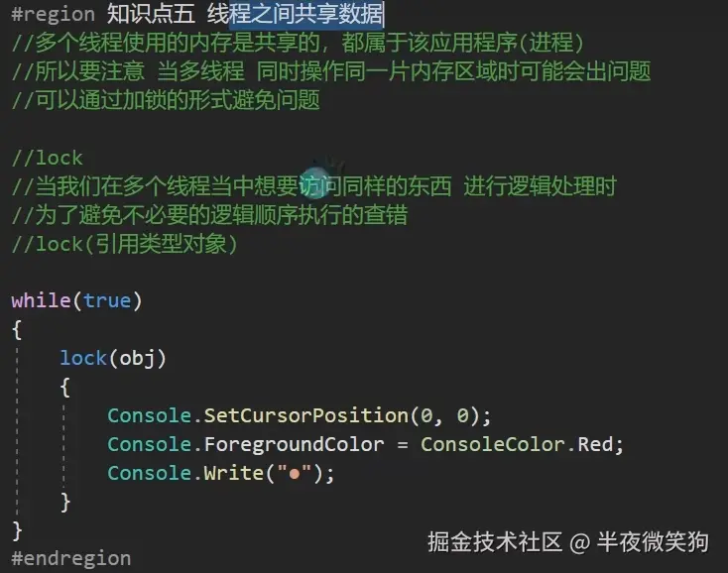Click the "Red" enum value
728x573 pixels.
point(596,443)
